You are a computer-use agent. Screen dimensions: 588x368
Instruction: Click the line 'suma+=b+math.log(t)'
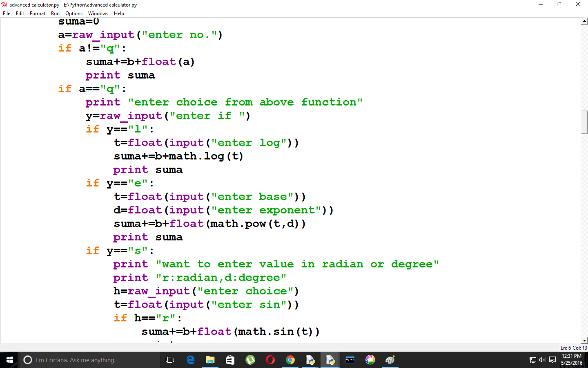click(178, 156)
